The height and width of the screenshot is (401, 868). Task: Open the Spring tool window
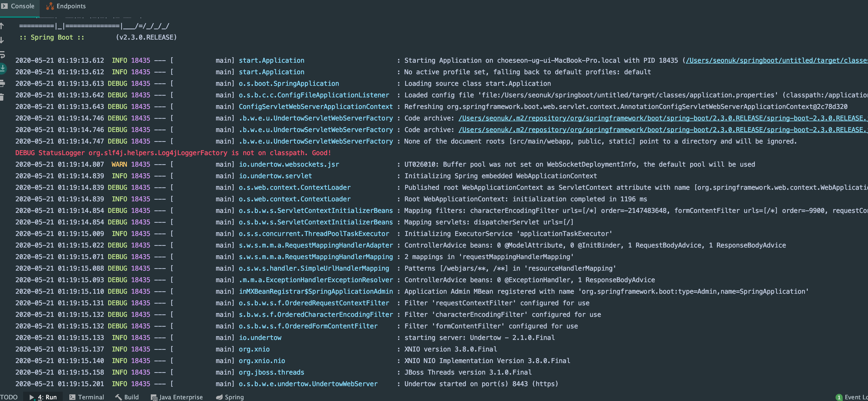(x=230, y=397)
